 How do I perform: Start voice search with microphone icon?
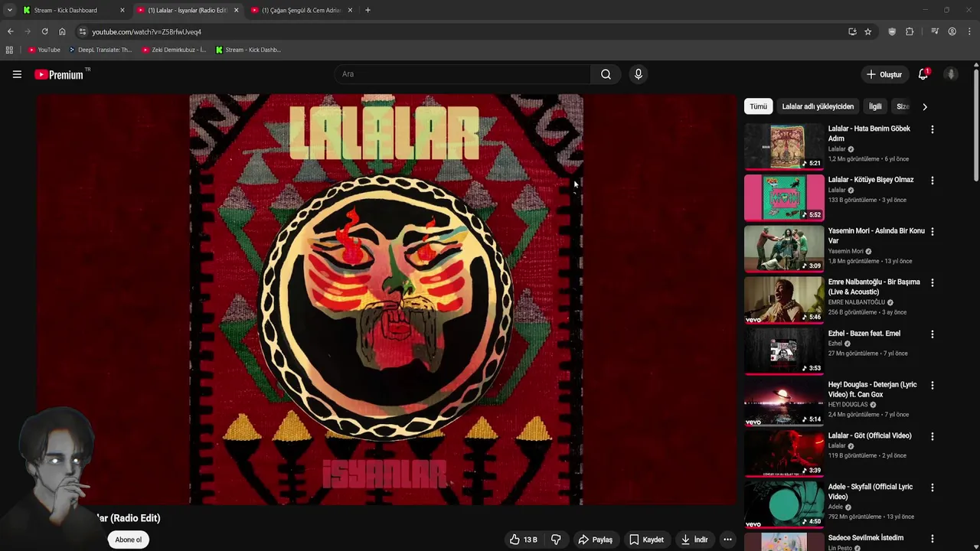point(639,74)
